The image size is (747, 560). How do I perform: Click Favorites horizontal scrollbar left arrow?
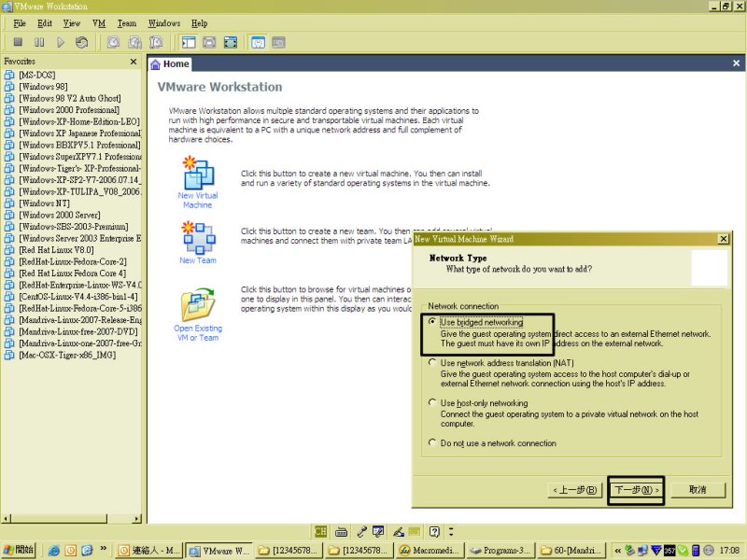(x=6, y=519)
